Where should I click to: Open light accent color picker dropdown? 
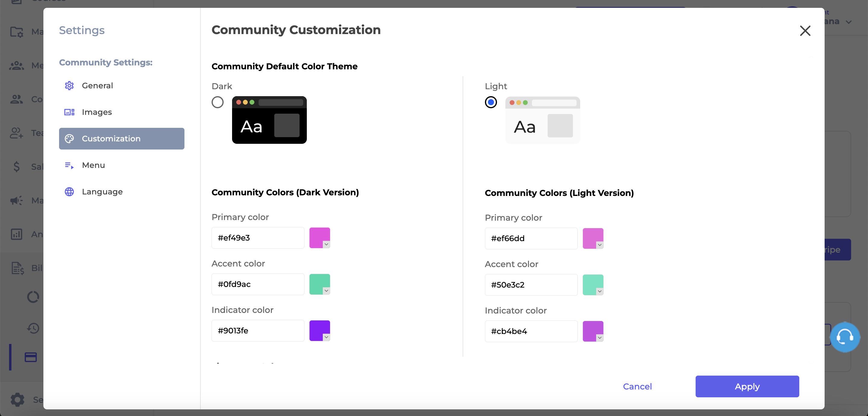[x=599, y=291]
